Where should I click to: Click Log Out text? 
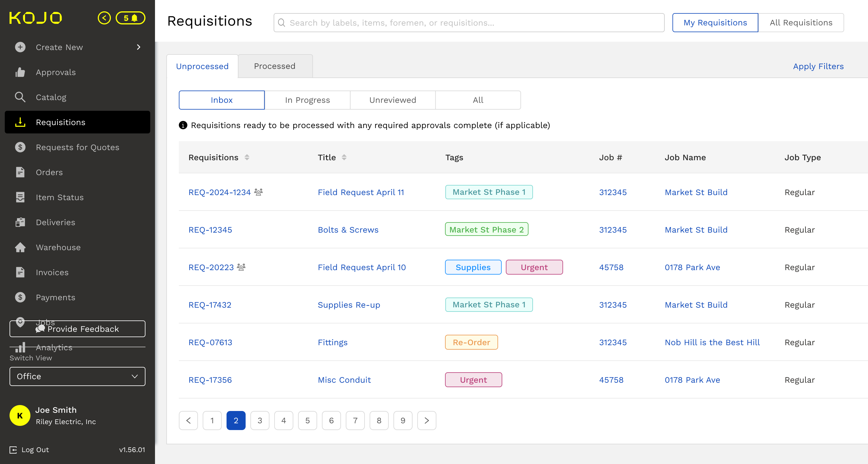(35, 450)
